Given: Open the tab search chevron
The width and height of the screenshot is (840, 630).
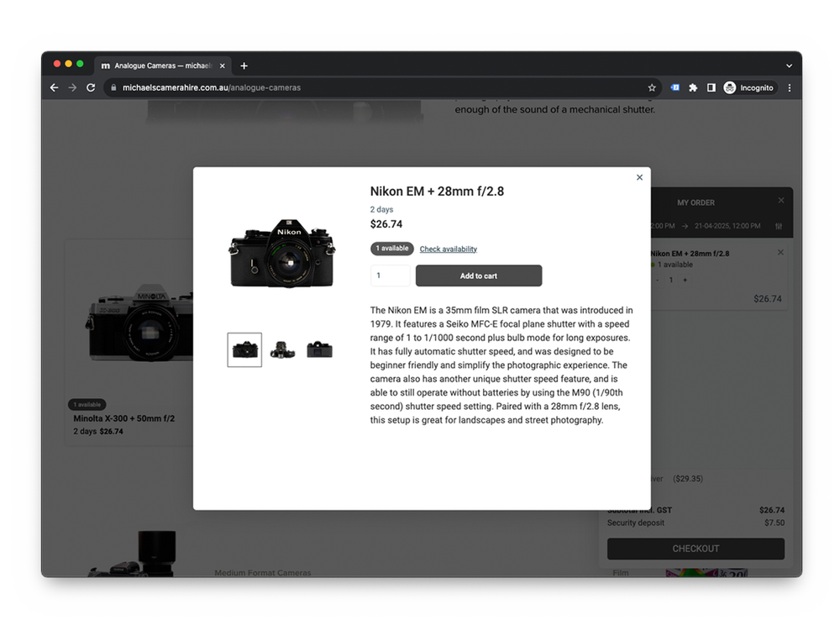Looking at the screenshot, I should (x=788, y=66).
